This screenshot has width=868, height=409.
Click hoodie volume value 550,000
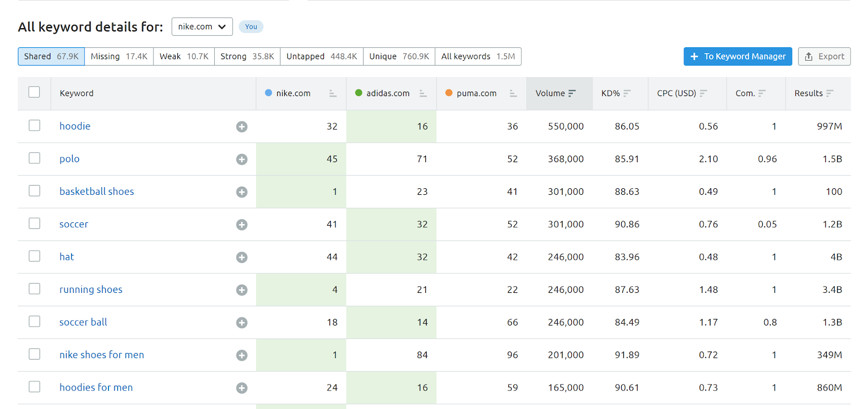tap(566, 126)
